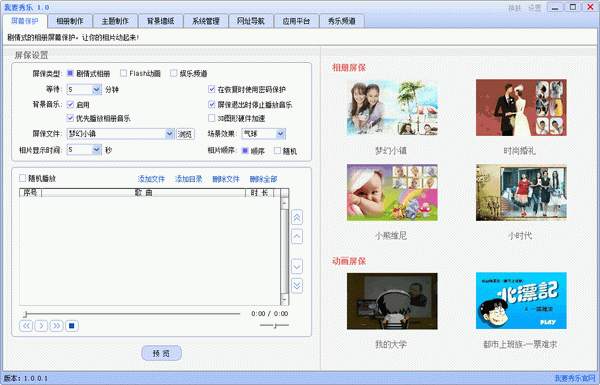
Task: Click 添加文件 link
Action: (x=151, y=179)
